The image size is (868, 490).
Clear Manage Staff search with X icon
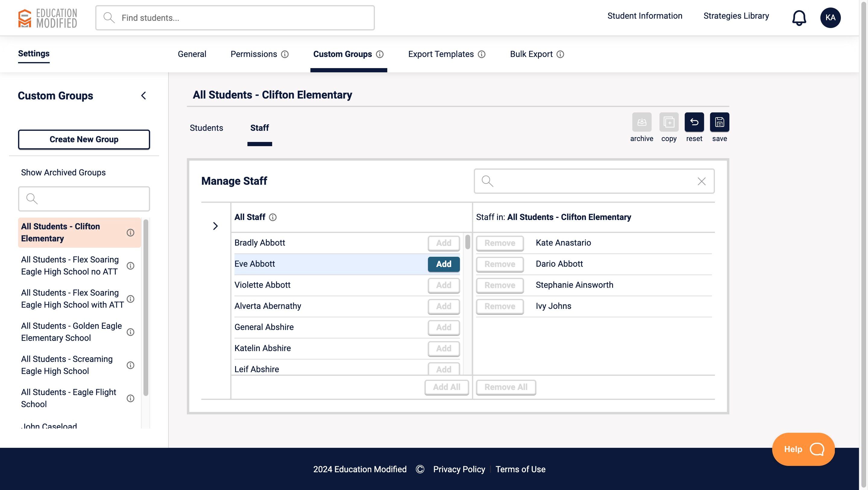(x=701, y=181)
